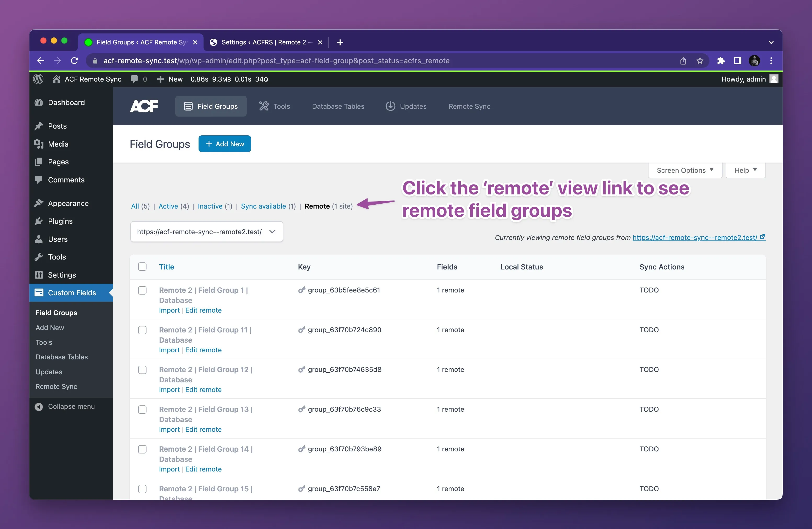Screen dimensions: 812x529
Task: Click the New content plus in admin bar
Action: point(170,79)
